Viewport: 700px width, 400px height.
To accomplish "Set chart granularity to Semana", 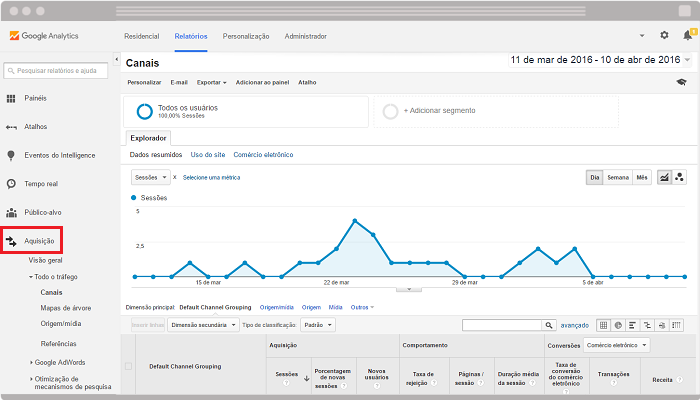I will 618,177.
